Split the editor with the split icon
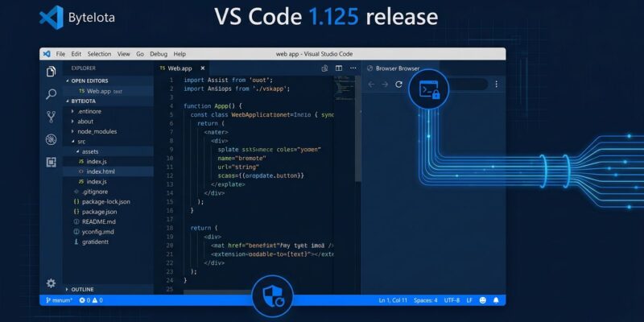 (339, 68)
